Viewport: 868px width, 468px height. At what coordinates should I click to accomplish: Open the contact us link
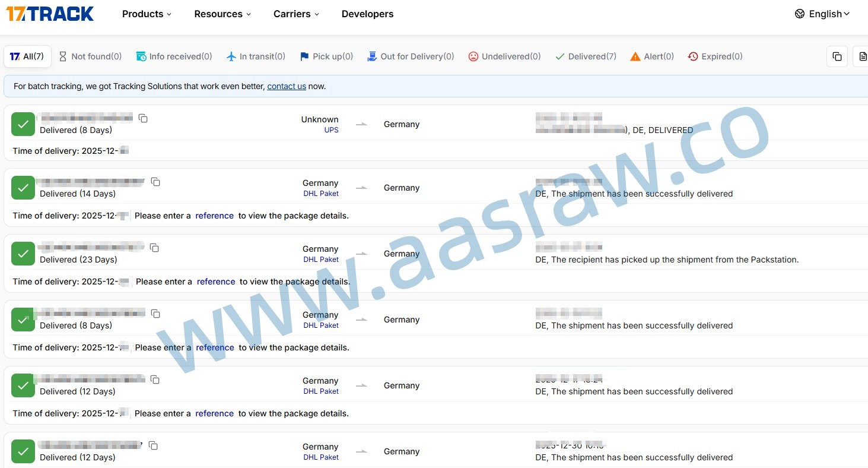coord(287,86)
